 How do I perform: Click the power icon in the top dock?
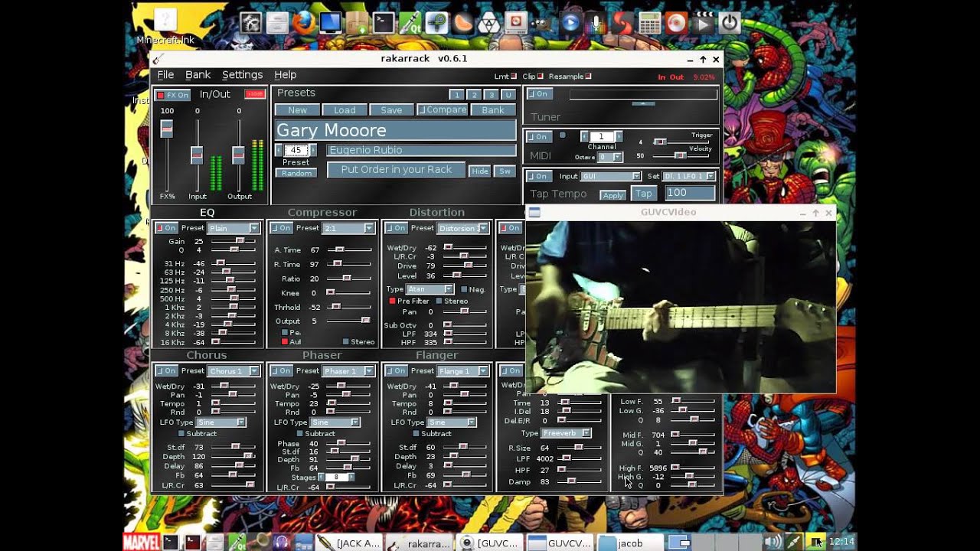coord(729,23)
